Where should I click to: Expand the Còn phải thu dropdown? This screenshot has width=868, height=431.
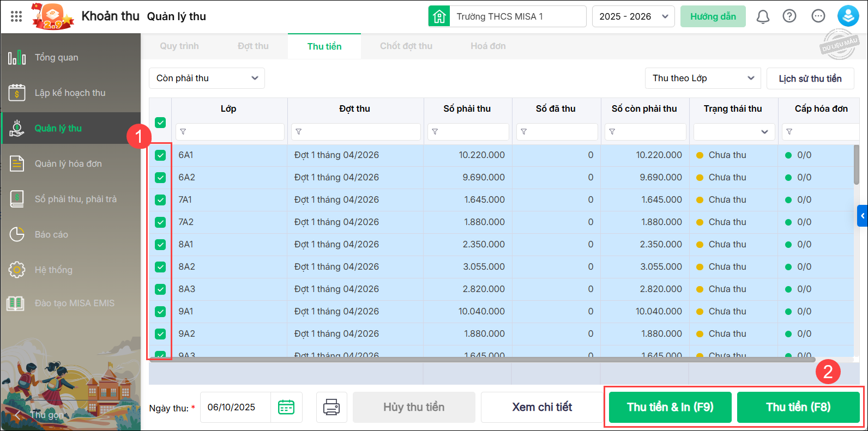[207, 78]
